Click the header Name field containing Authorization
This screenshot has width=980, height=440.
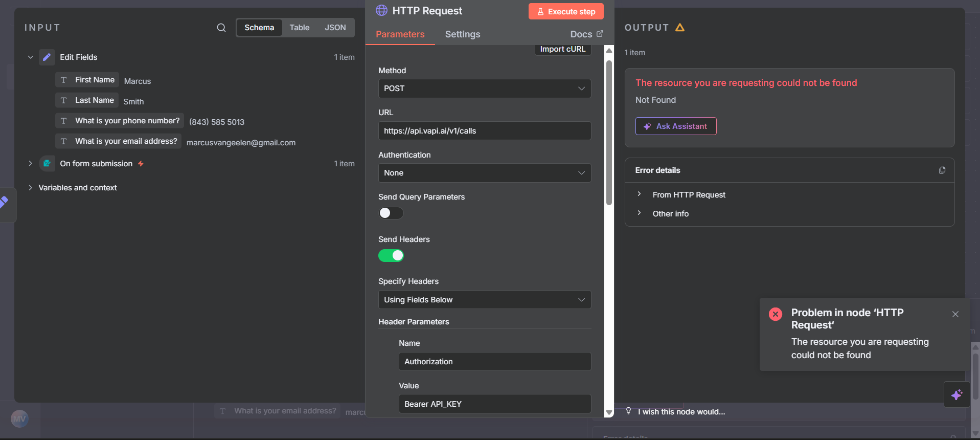495,362
